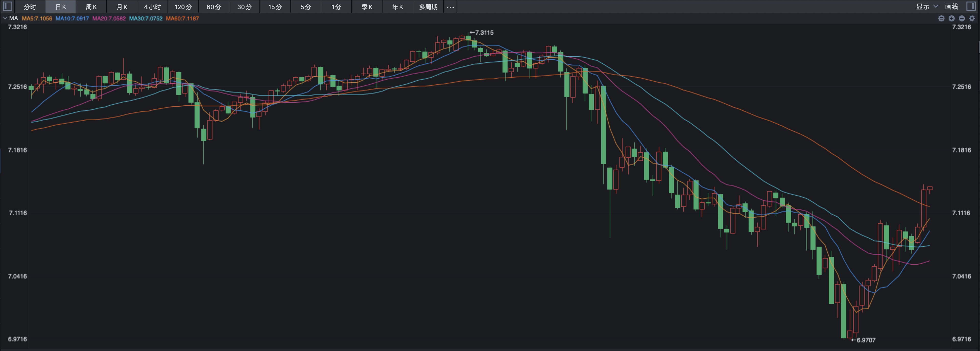This screenshot has height=351, width=980.
Task: Click the right axis 7.0416 label
Action: click(x=961, y=276)
